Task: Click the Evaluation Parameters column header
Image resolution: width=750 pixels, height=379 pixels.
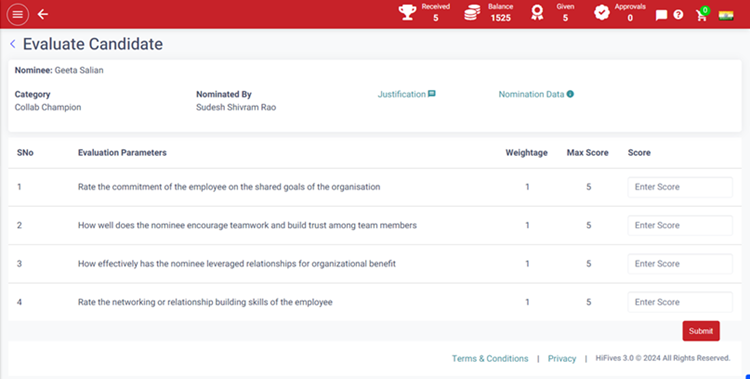Action: coord(122,153)
